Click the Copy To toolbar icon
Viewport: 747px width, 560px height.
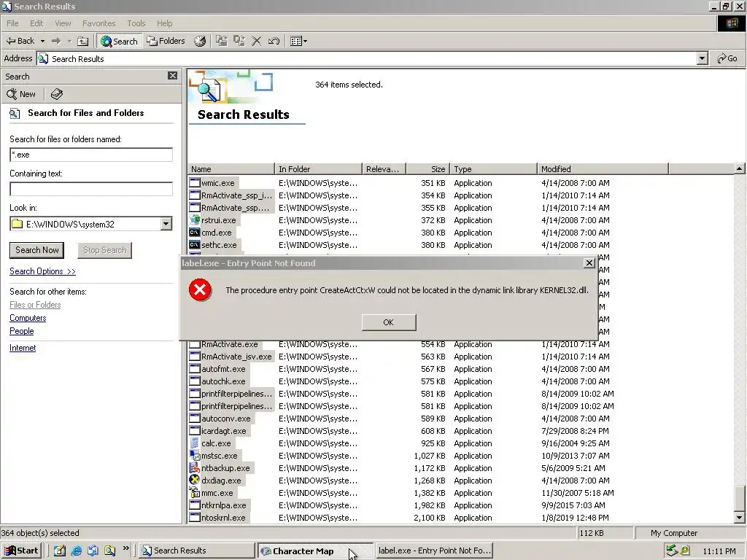coord(239,41)
